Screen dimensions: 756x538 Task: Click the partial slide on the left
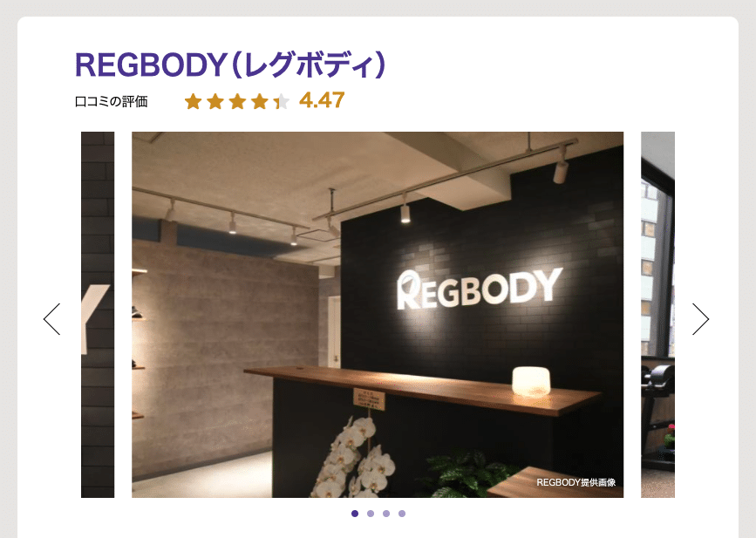98,314
